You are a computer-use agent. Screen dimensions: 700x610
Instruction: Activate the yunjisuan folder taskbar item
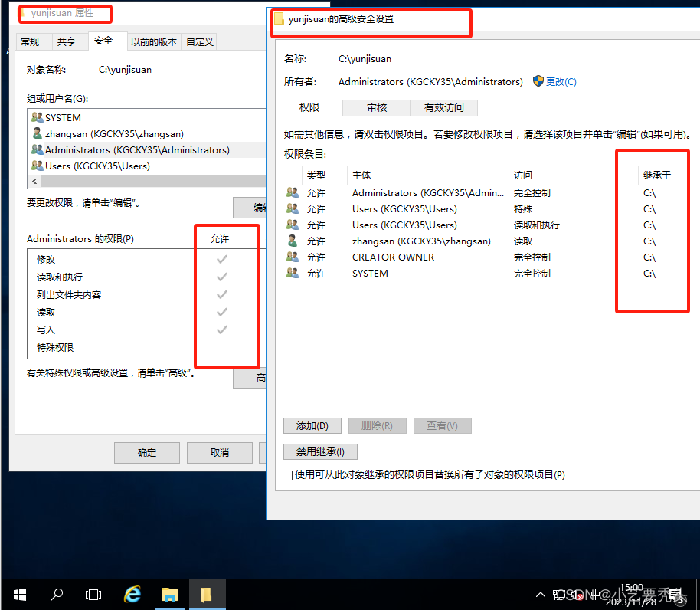pos(207,595)
